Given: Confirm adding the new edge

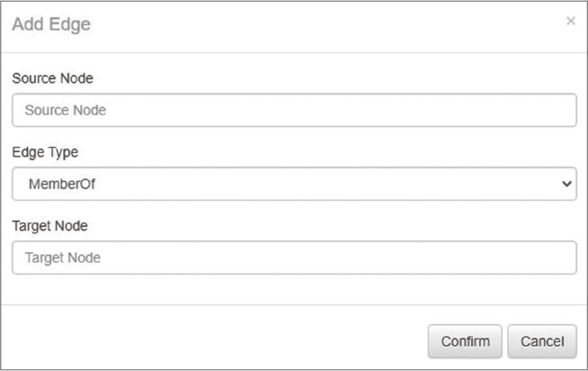Looking at the screenshot, I should pyautogui.click(x=465, y=341).
